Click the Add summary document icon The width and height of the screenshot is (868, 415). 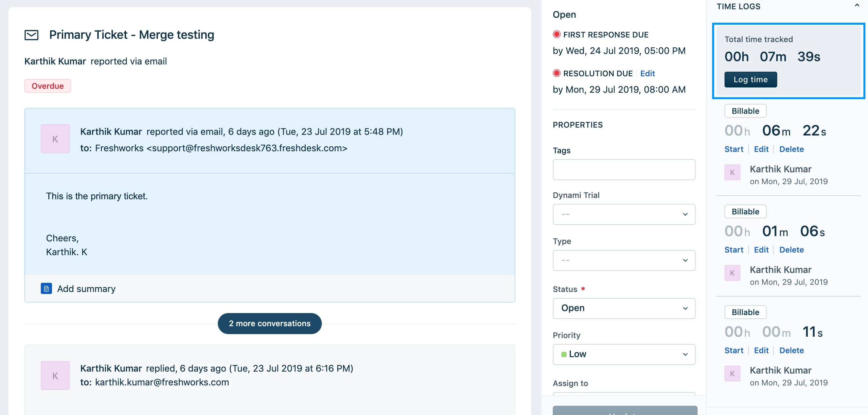(x=46, y=289)
